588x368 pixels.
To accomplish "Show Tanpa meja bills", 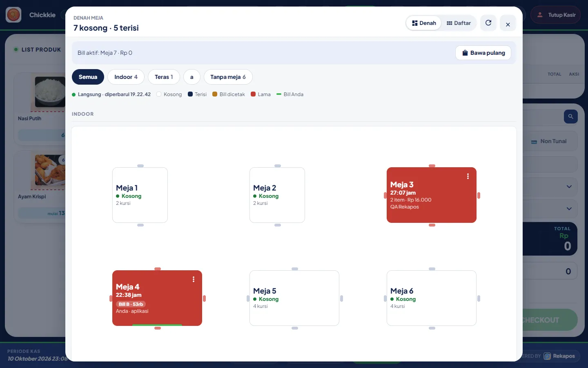I will tap(228, 77).
